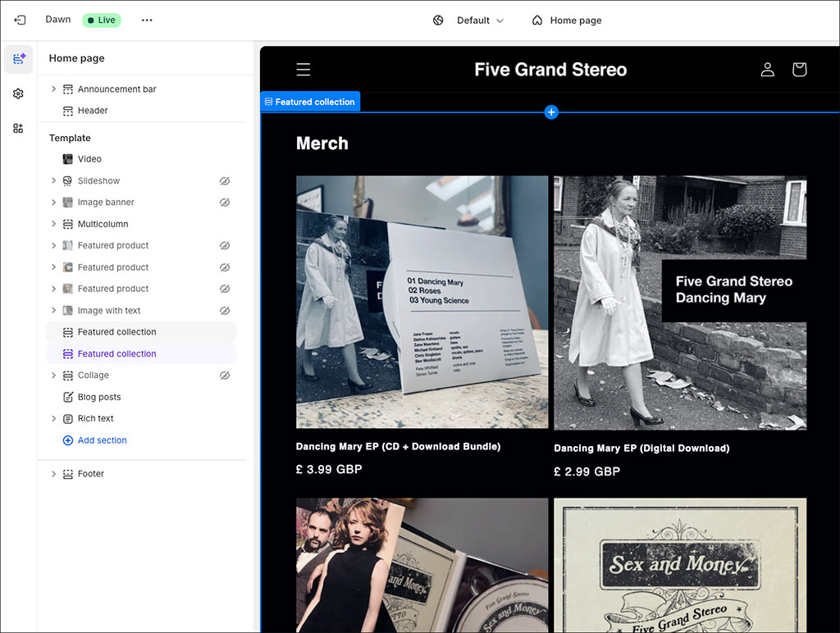Expand the Announcement bar section
The width and height of the screenshot is (840, 633).
click(52, 89)
